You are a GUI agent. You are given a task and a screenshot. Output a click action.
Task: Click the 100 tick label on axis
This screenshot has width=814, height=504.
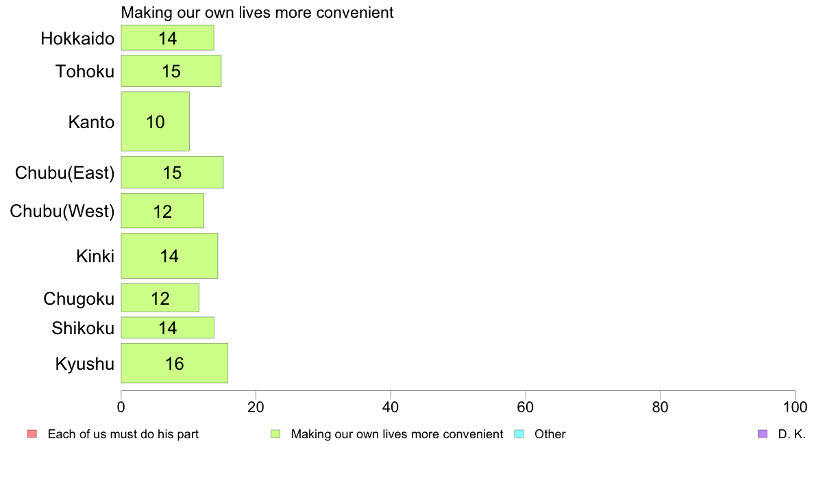[795, 407]
